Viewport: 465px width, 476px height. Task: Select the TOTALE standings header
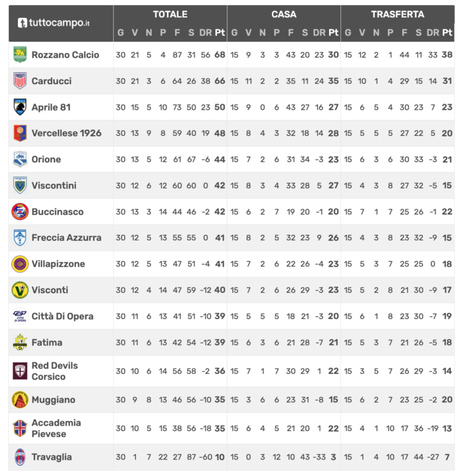(170, 14)
